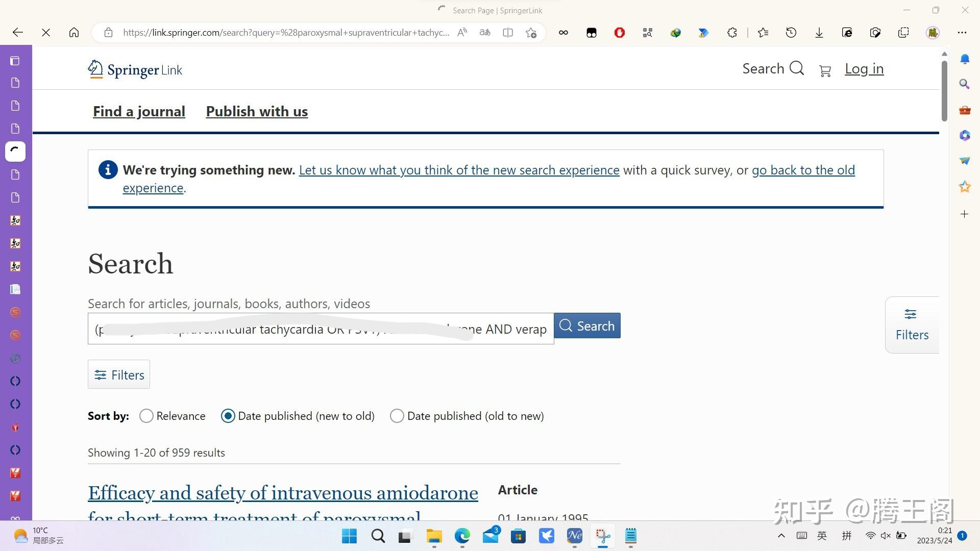Open clock and date 2023/5/24
Viewport: 980px width, 551px height.
click(935, 536)
